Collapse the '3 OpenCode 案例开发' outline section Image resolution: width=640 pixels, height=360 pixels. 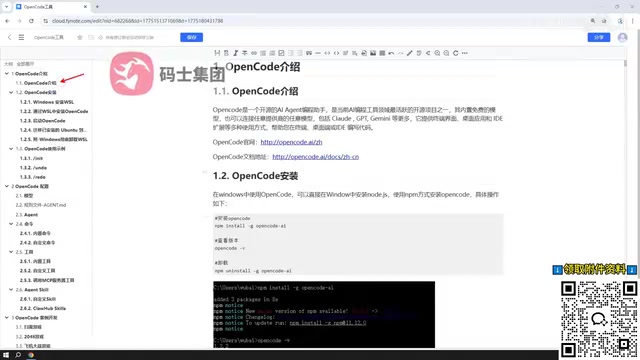(7, 318)
